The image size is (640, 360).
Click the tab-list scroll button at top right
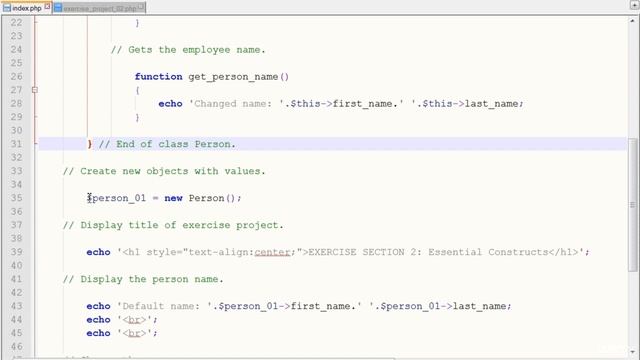point(635,5)
